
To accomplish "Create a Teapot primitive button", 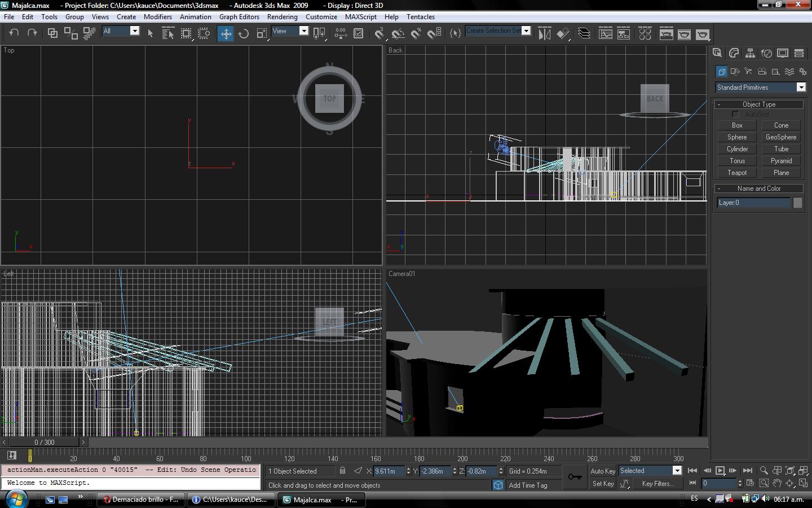I will coord(736,173).
